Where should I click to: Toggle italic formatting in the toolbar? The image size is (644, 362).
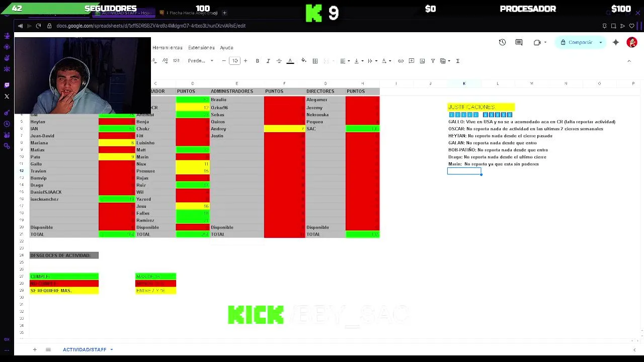point(268,61)
